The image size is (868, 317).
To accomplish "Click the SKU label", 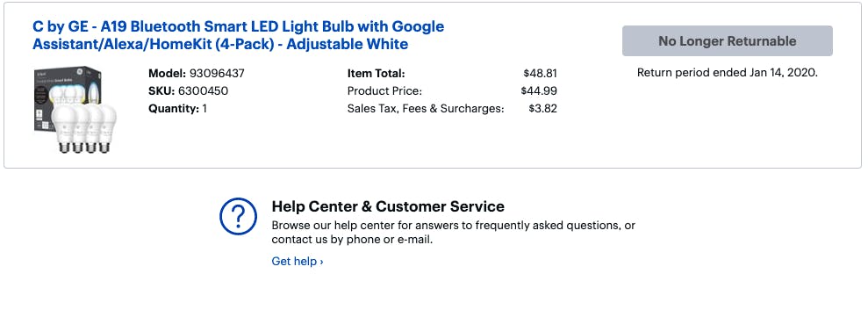I will tap(161, 91).
